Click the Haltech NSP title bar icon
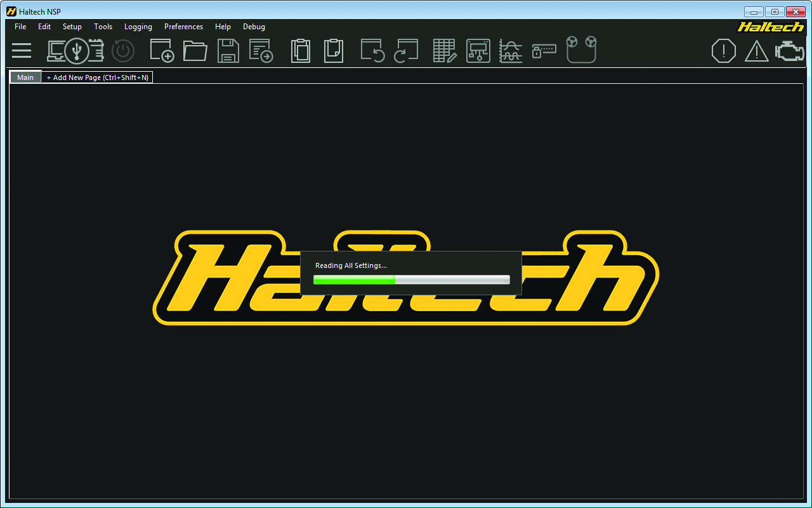The width and height of the screenshot is (812, 508). point(11,11)
